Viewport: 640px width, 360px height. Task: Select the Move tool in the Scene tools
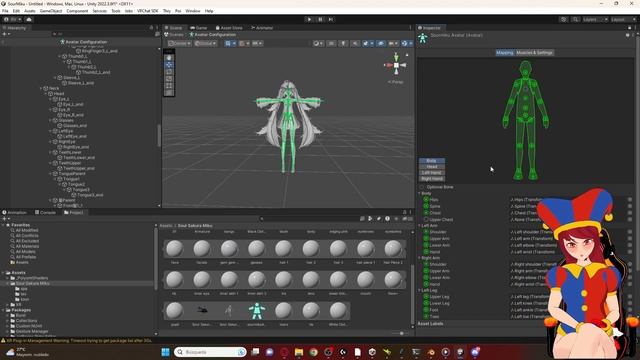click(x=169, y=65)
